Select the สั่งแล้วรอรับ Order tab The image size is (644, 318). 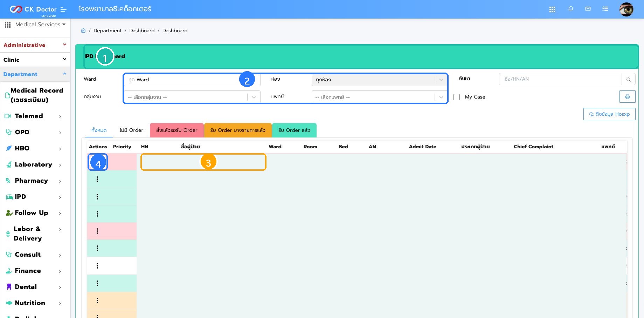pos(177,130)
